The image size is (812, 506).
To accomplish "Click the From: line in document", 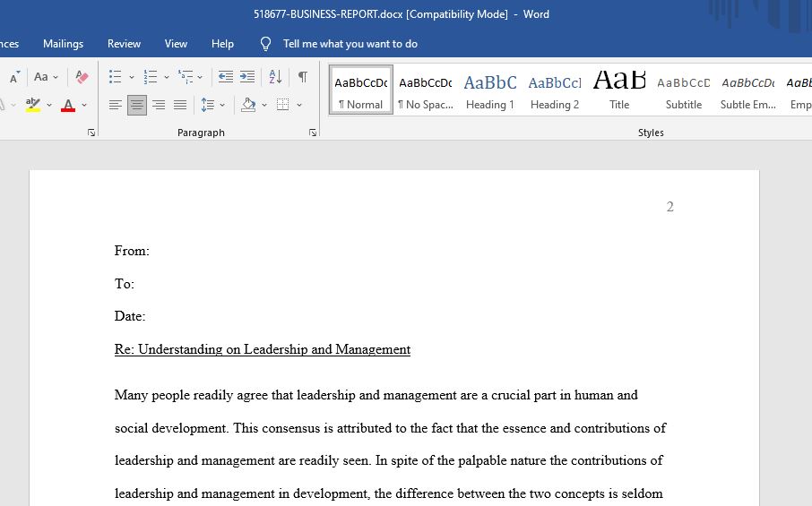I will pyautogui.click(x=132, y=251).
